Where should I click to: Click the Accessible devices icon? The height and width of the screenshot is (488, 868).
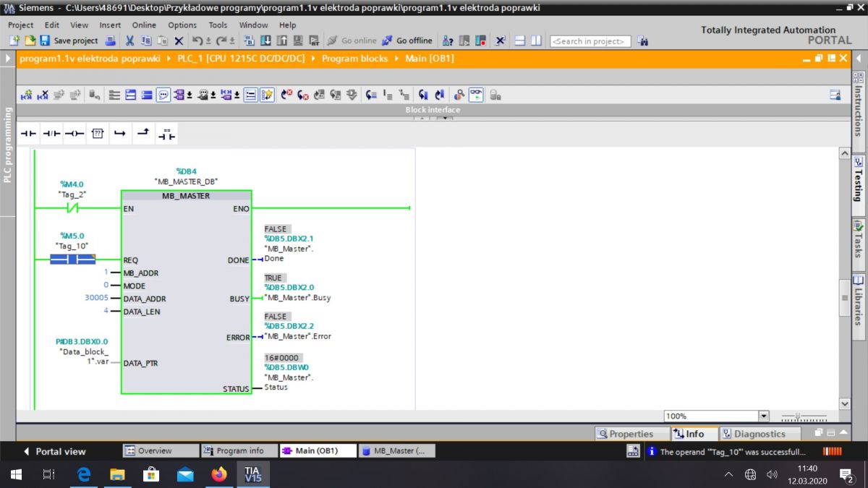(x=448, y=40)
